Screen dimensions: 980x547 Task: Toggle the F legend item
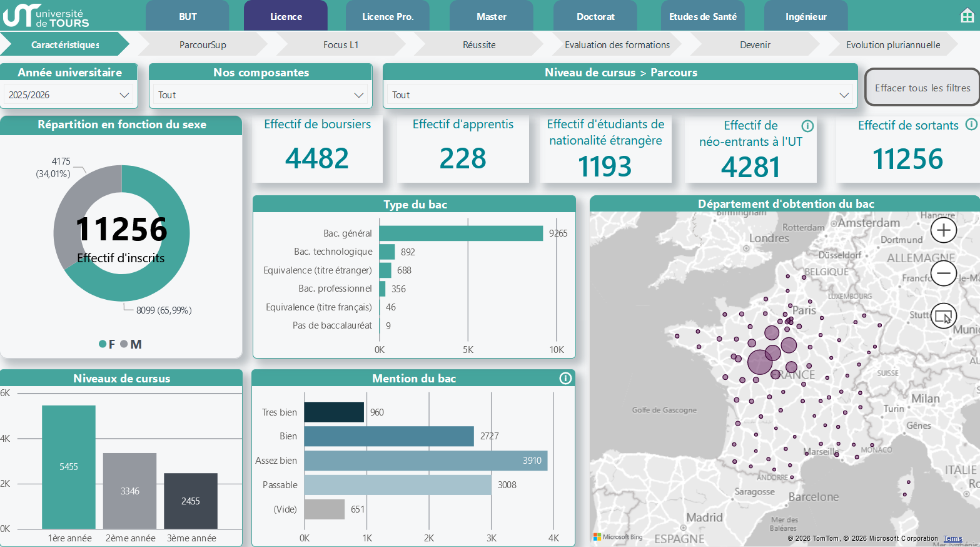click(x=107, y=344)
